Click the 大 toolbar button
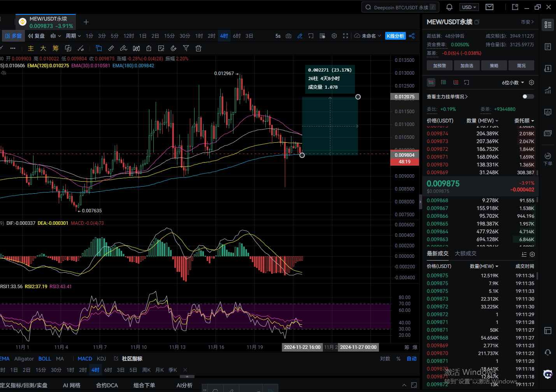Image resolution: width=556 pixels, height=392 pixels. click(43, 48)
